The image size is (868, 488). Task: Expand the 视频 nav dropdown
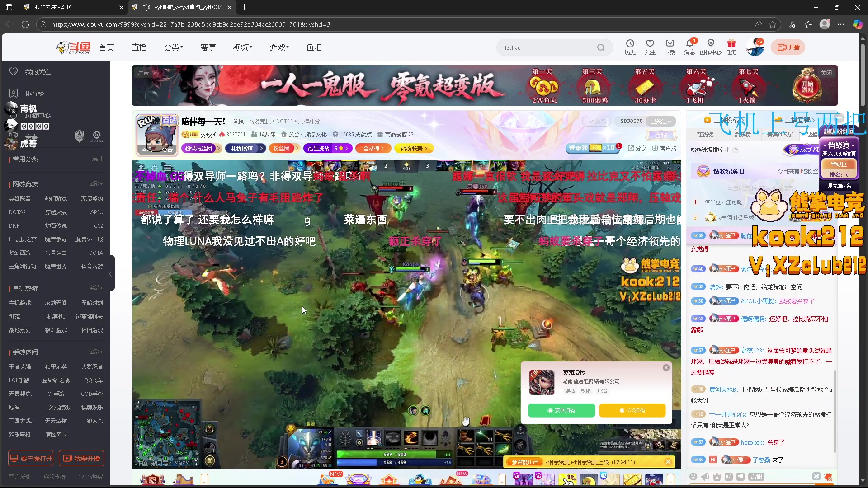[x=243, y=47]
